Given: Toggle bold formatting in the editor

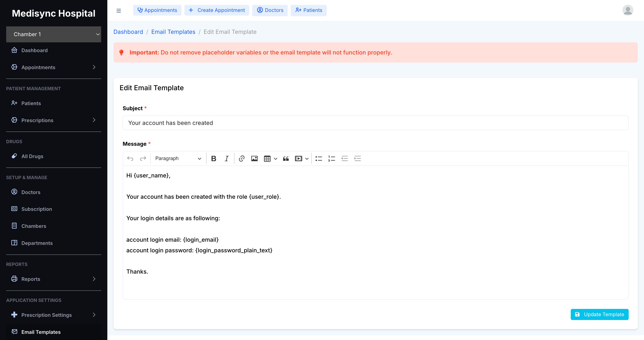Looking at the screenshot, I should (x=214, y=158).
